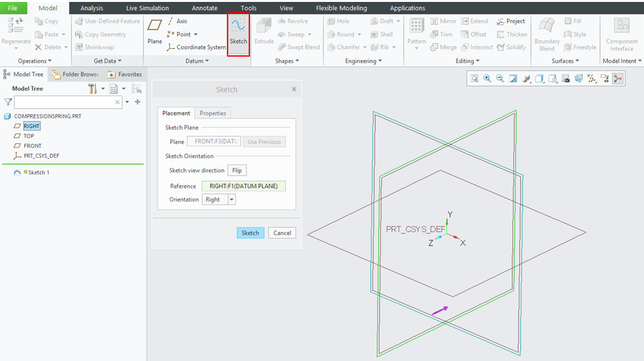The image size is (644, 361).
Task: Click the Regenerate icon in Operations
Action: pos(15,32)
